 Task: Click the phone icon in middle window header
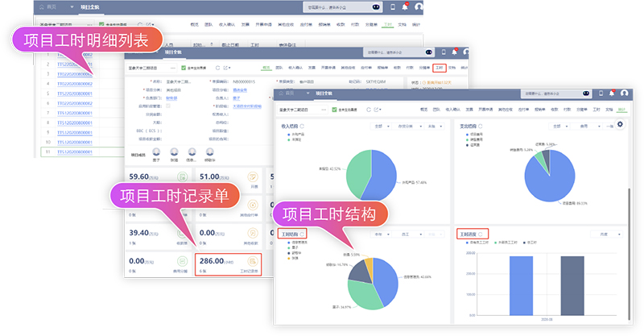(444, 52)
